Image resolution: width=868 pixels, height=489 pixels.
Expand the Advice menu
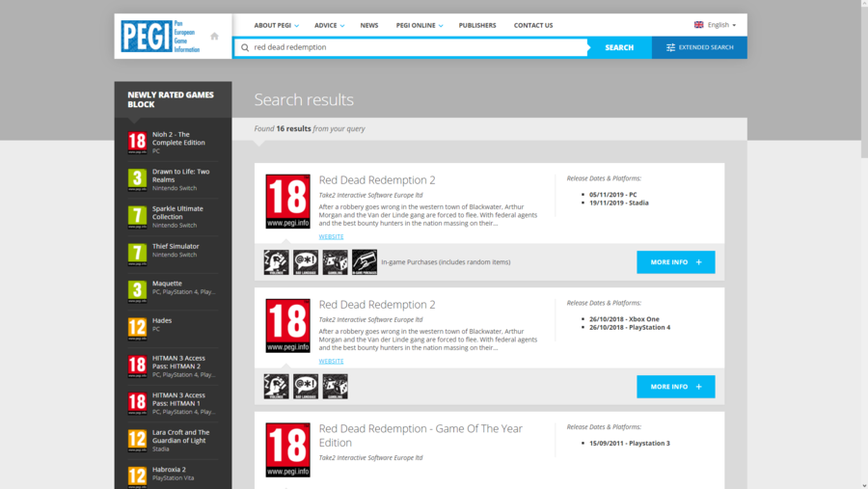tap(330, 25)
